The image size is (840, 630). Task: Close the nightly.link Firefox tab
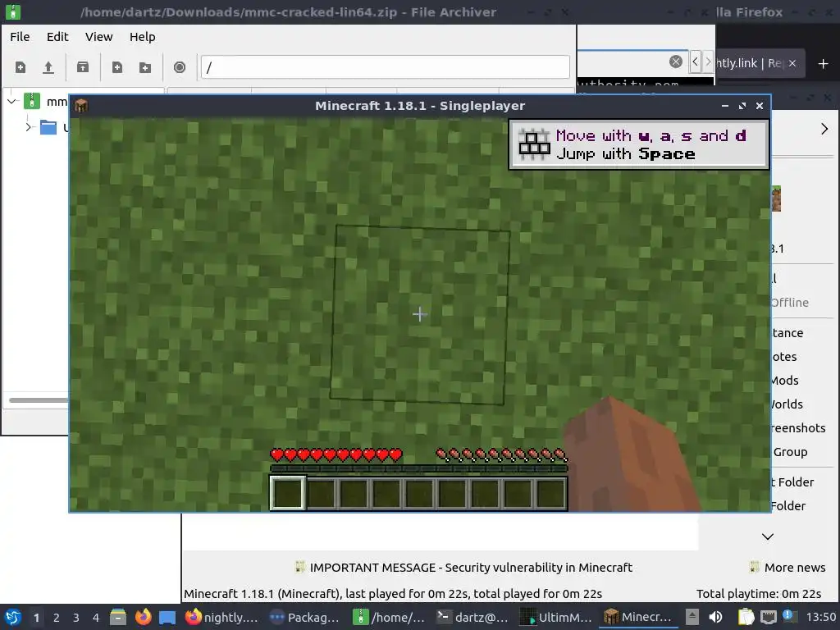[792, 63]
